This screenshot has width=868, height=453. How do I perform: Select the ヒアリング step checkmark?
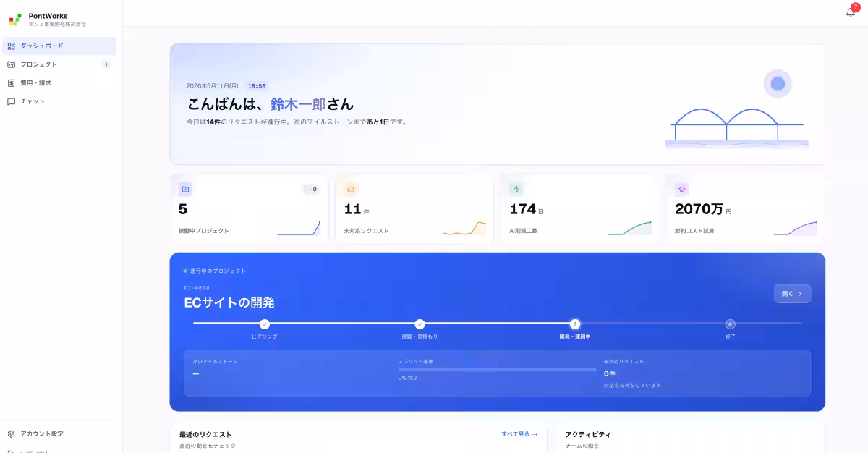(x=265, y=324)
